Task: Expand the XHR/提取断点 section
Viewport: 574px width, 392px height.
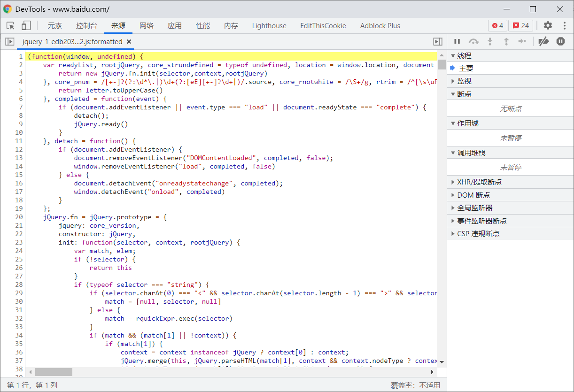Action: tap(510, 182)
